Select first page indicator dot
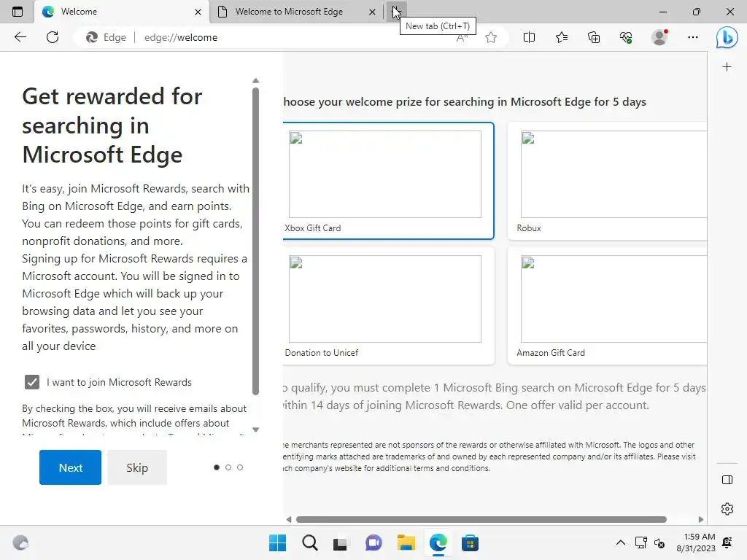Viewport: 747px width, 560px height. [x=216, y=467]
